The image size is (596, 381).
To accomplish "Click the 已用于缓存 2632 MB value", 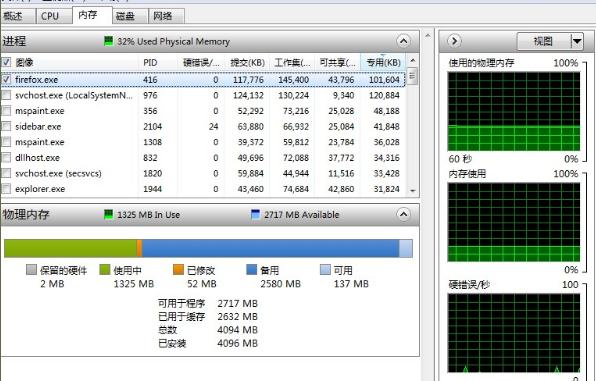I will click(x=238, y=316).
